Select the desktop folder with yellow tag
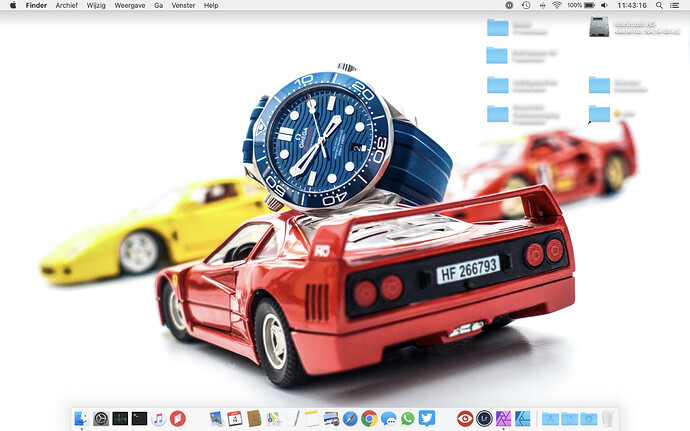The width and height of the screenshot is (690, 431). click(x=599, y=114)
